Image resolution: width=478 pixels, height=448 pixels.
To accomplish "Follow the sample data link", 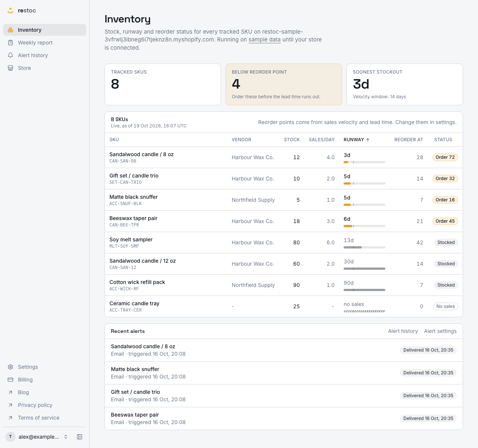I will (264, 40).
